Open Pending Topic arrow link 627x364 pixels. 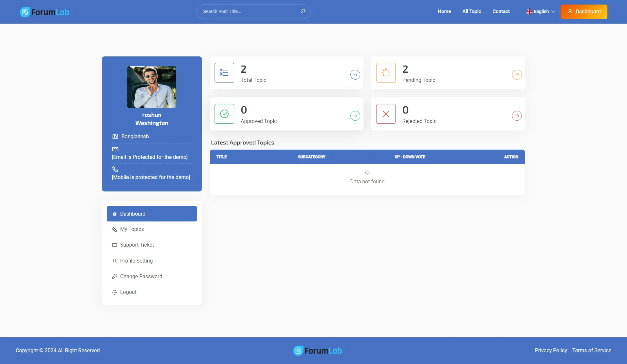tap(517, 75)
